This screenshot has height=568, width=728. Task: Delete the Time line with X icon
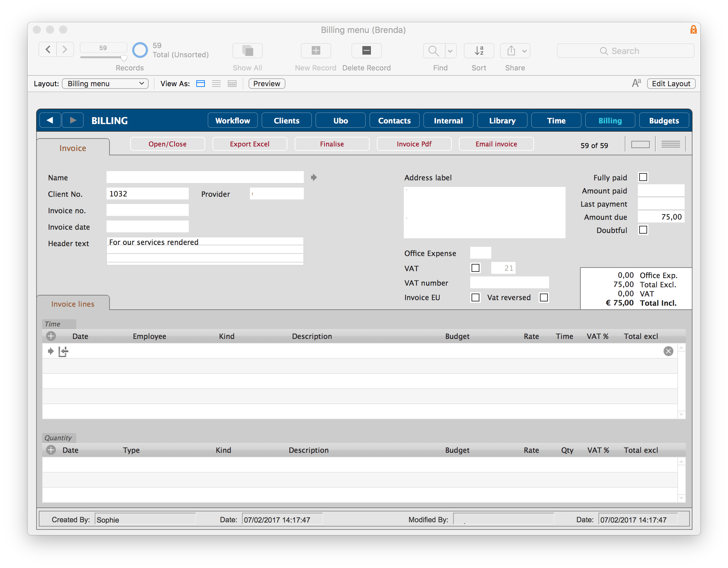668,351
